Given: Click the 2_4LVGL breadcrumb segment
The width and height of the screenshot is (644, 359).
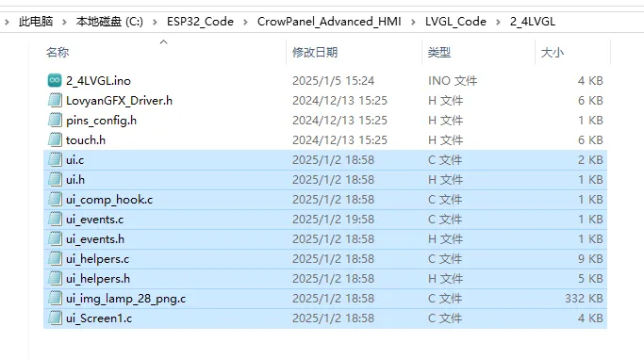Looking at the screenshot, I should 533,22.
